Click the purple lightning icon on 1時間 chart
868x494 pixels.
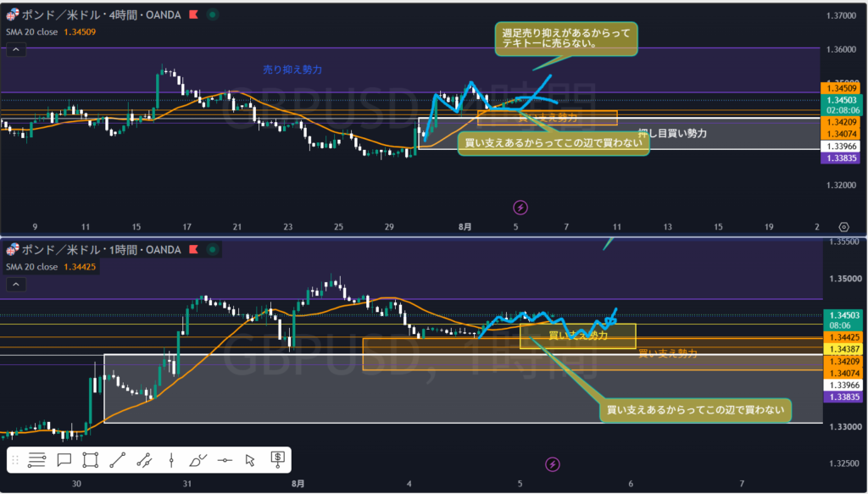click(552, 464)
